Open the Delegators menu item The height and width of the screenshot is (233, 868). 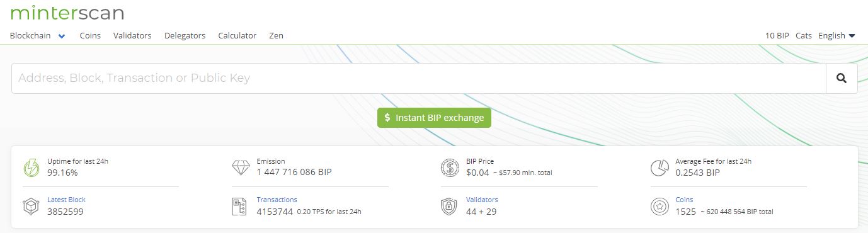[185, 36]
